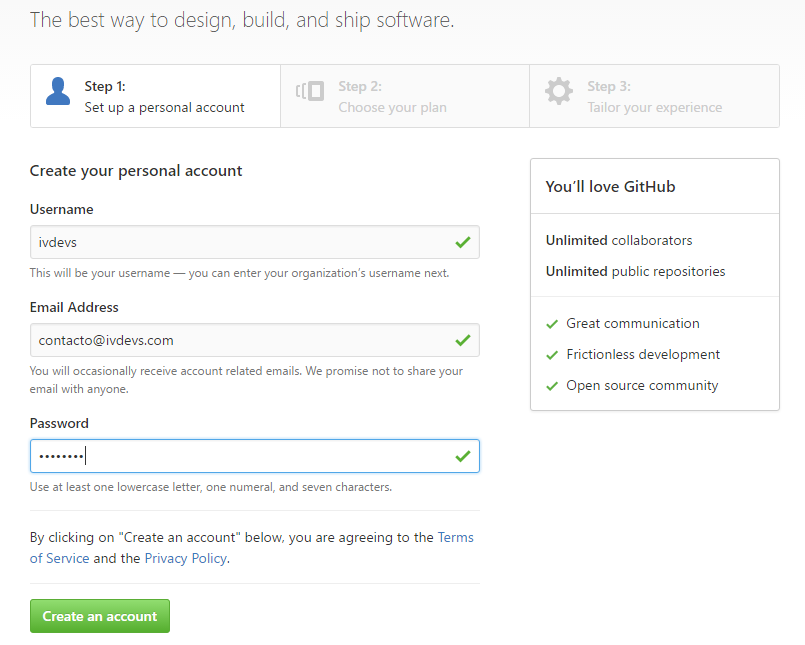This screenshot has width=805, height=645.
Task: Click the username hint about organization's username
Action: pos(239,273)
